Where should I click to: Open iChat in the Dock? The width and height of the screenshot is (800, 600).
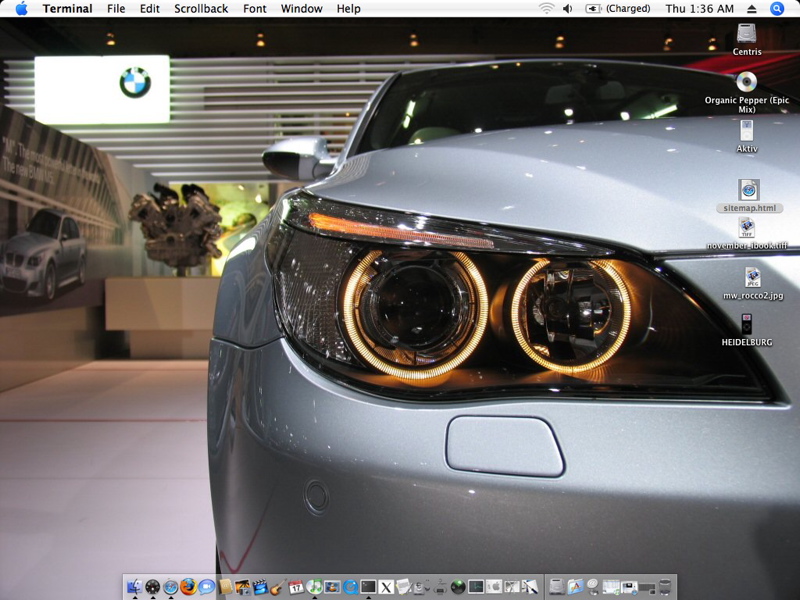click(x=207, y=587)
